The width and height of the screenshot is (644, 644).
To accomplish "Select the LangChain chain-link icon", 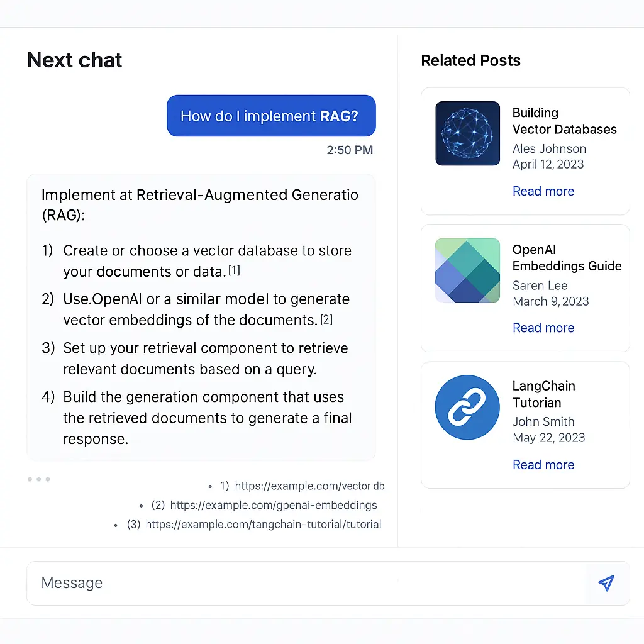I will 467,407.
